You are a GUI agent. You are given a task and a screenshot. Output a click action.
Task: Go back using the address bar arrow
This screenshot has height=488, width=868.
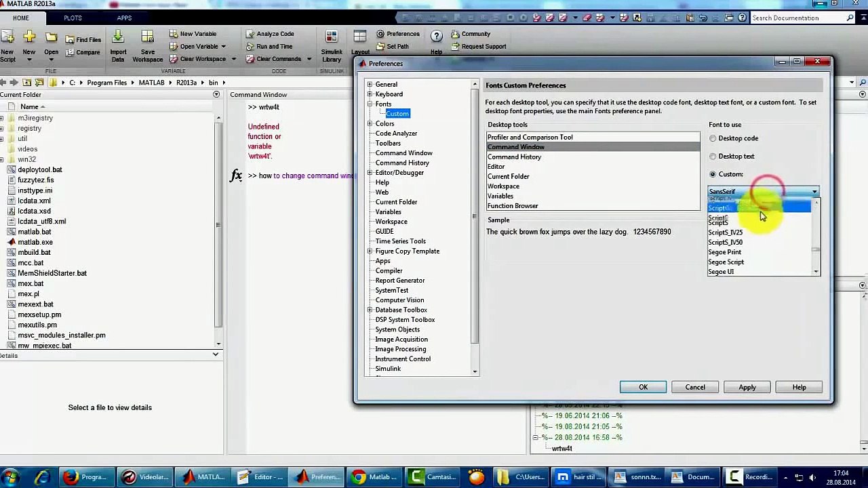[x=3, y=83]
